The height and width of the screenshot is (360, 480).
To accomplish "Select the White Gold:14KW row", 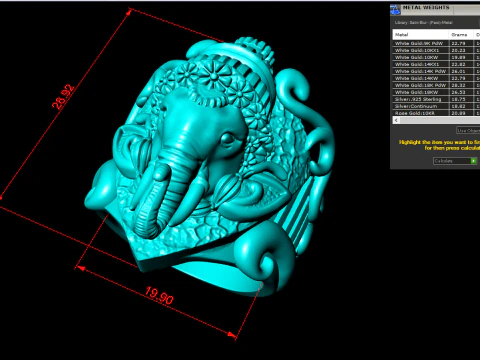I will point(436,78).
